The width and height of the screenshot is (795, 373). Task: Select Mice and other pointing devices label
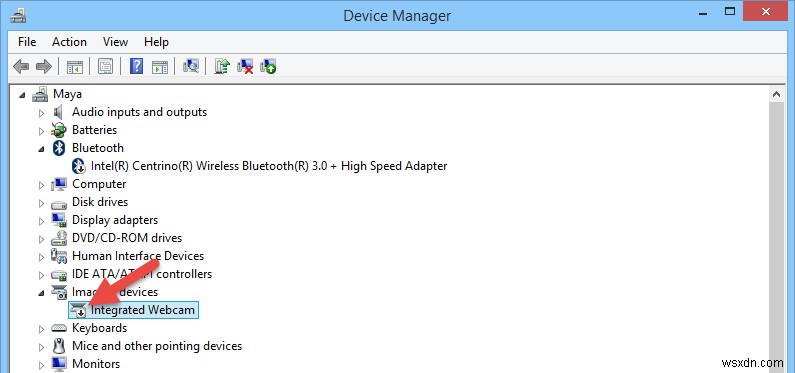157,346
